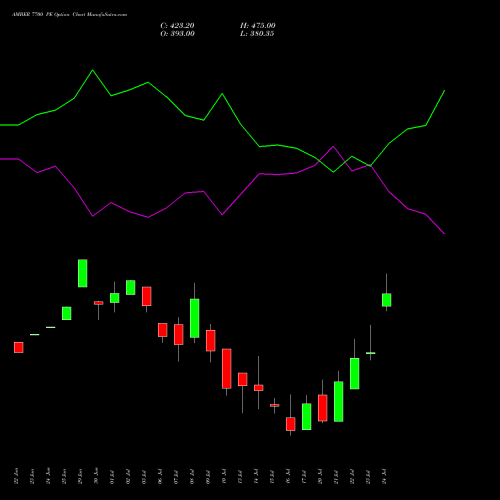Select the red candle for 22 Jun

point(19,347)
